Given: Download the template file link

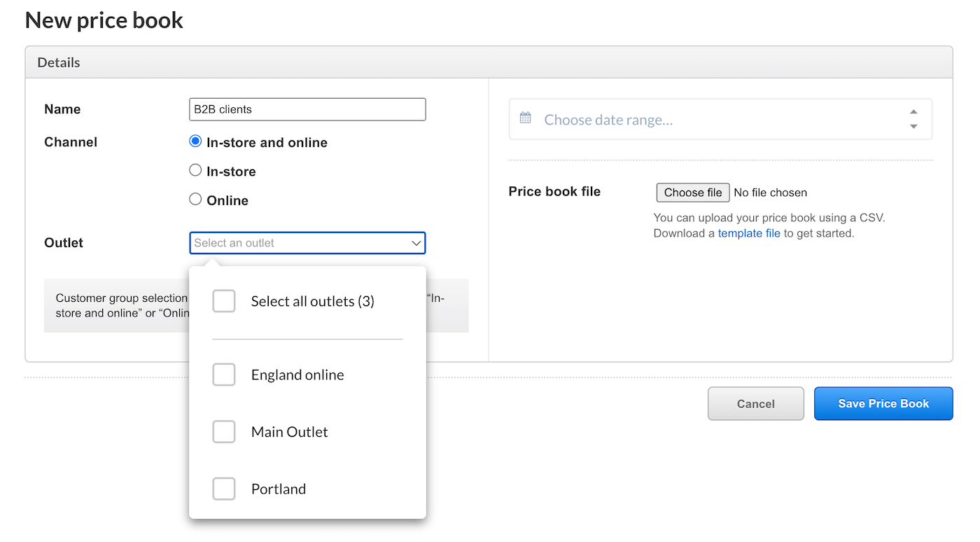Looking at the screenshot, I should pyautogui.click(x=749, y=232).
